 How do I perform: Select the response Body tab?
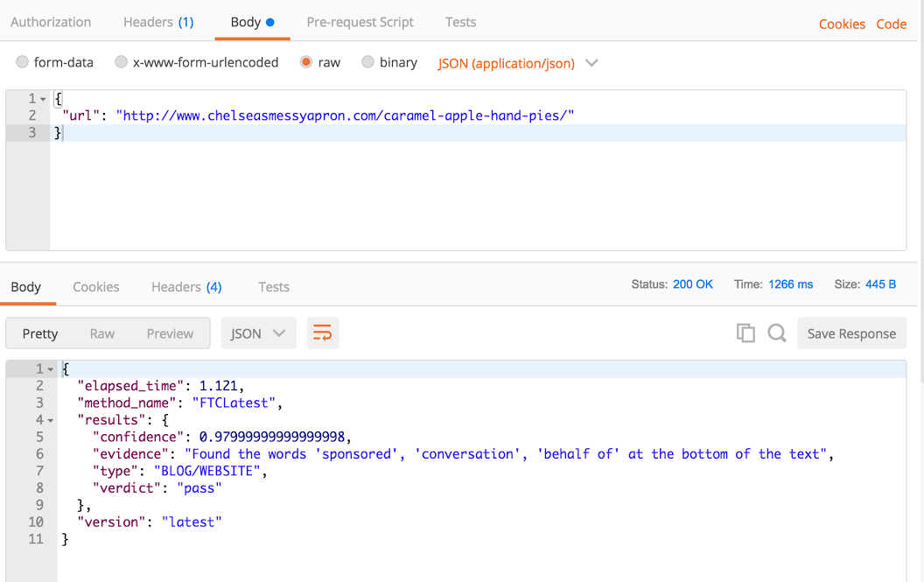[26, 287]
